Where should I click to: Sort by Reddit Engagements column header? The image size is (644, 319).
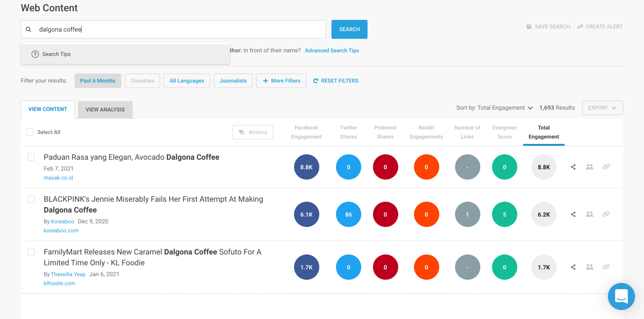tap(426, 132)
